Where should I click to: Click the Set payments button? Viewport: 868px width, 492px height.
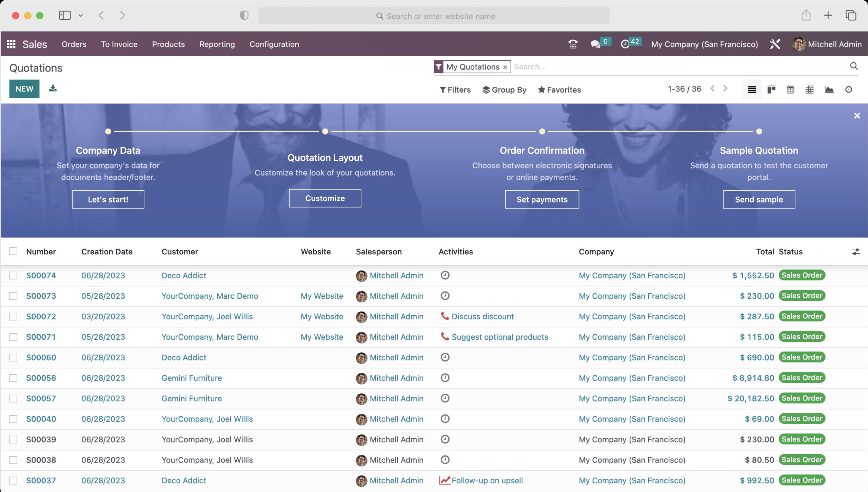(541, 199)
